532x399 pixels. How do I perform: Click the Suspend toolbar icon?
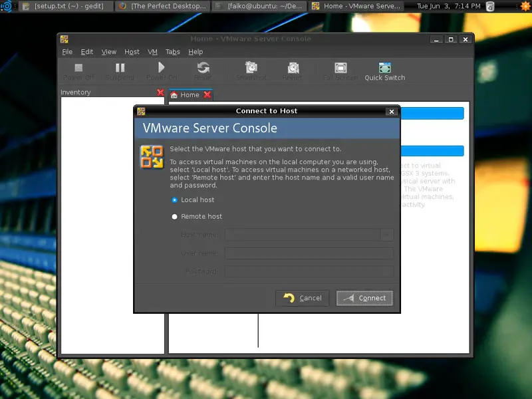click(120, 68)
